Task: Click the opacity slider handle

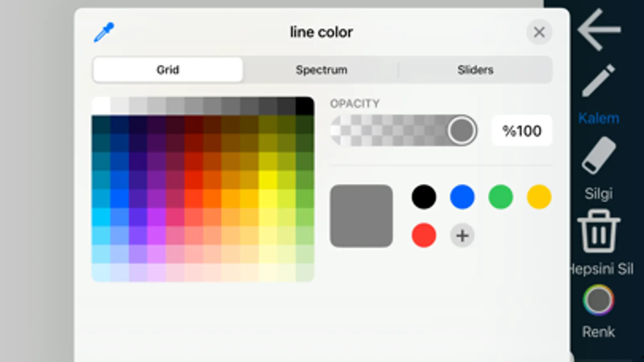Action: pos(462,130)
